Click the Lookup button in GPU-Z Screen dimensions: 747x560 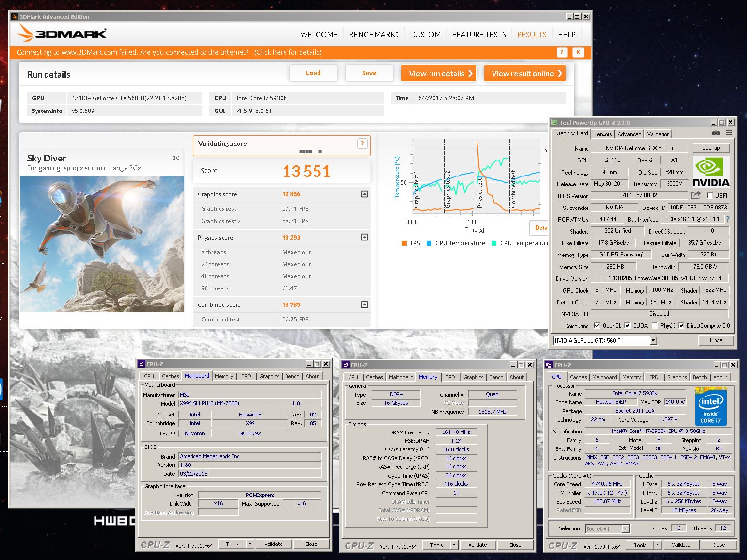(x=711, y=148)
